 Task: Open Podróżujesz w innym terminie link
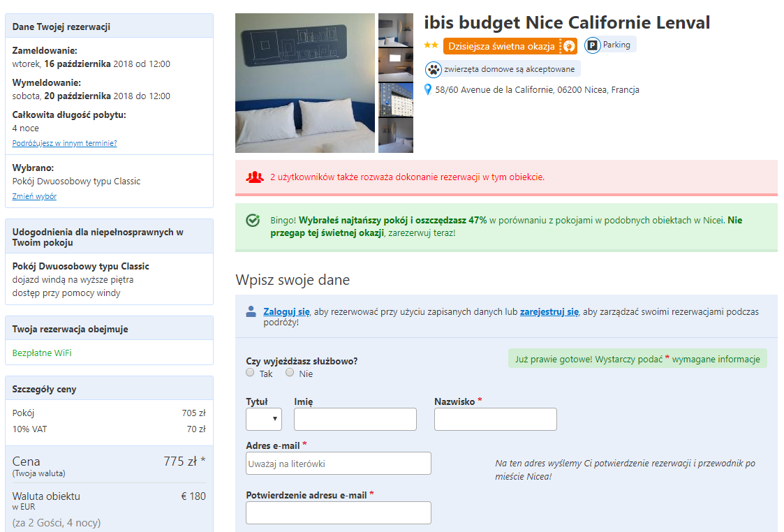point(64,144)
